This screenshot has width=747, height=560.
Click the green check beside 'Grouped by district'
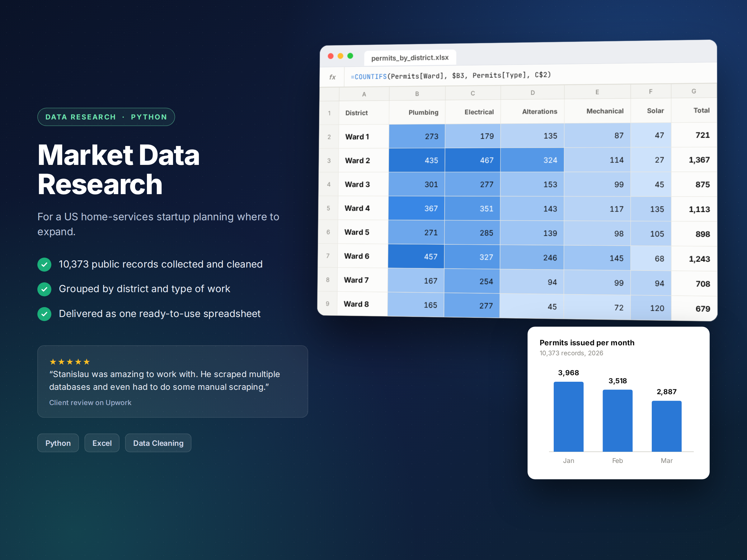[x=44, y=289]
